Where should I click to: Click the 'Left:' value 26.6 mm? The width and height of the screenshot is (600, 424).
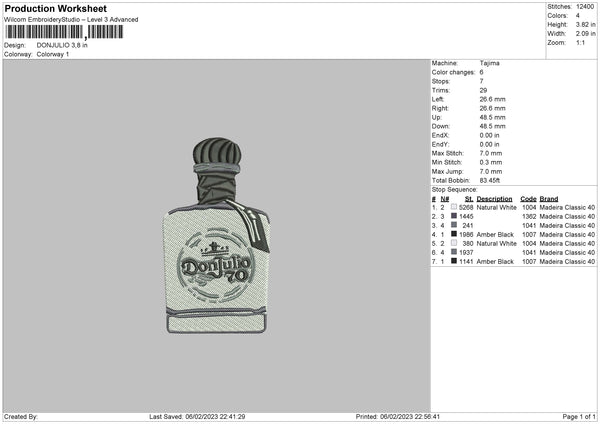[492, 99]
